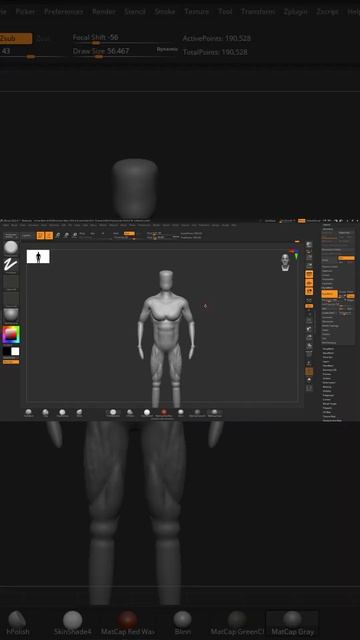Toggle the orange Edit mode button
Screen dimensions: 360x640
[x=40, y=236]
